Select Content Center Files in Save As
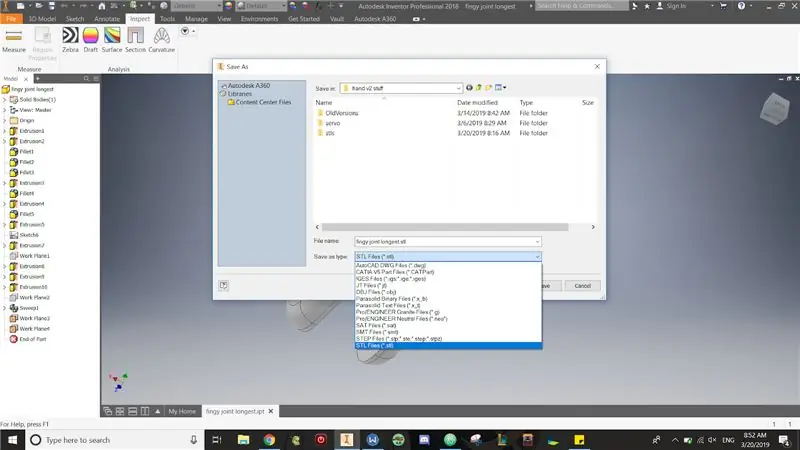Screen dimensions: 800x450 [263, 102]
